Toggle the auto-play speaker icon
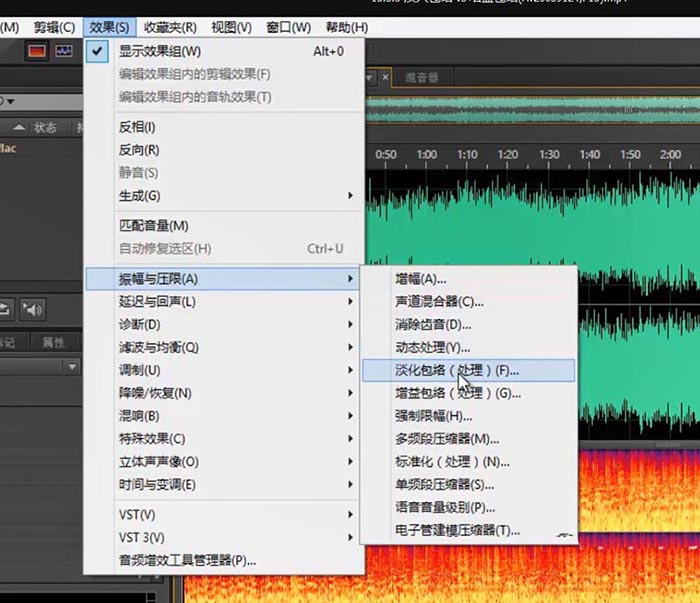This screenshot has height=603, width=700. 34,309
